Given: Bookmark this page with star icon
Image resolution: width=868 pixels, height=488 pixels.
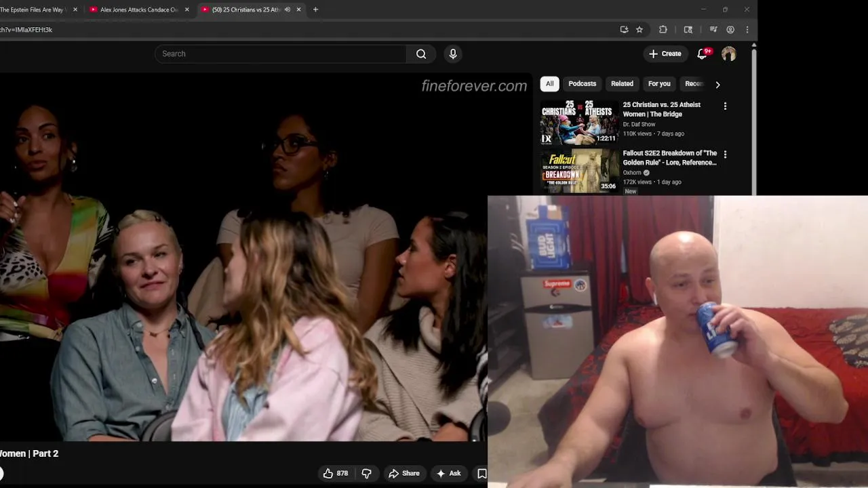Looking at the screenshot, I should 639,30.
